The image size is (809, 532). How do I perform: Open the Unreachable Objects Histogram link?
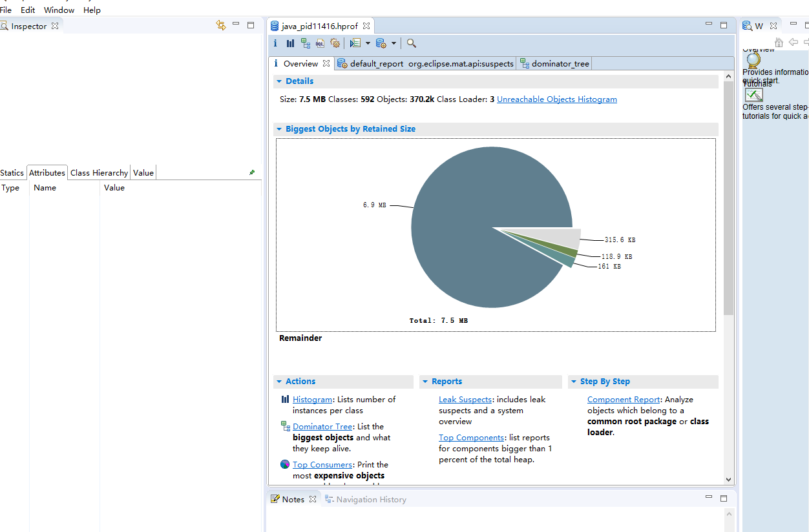[x=556, y=99]
